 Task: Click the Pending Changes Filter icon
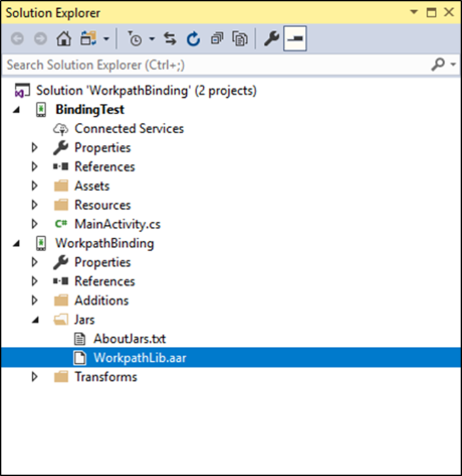pos(135,39)
